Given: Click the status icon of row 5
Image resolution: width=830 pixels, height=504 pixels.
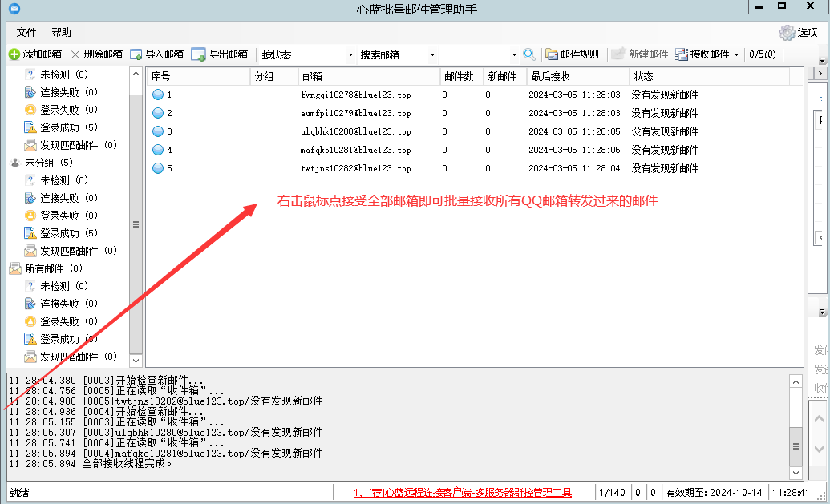Looking at the screenshot, I should 158,169.
